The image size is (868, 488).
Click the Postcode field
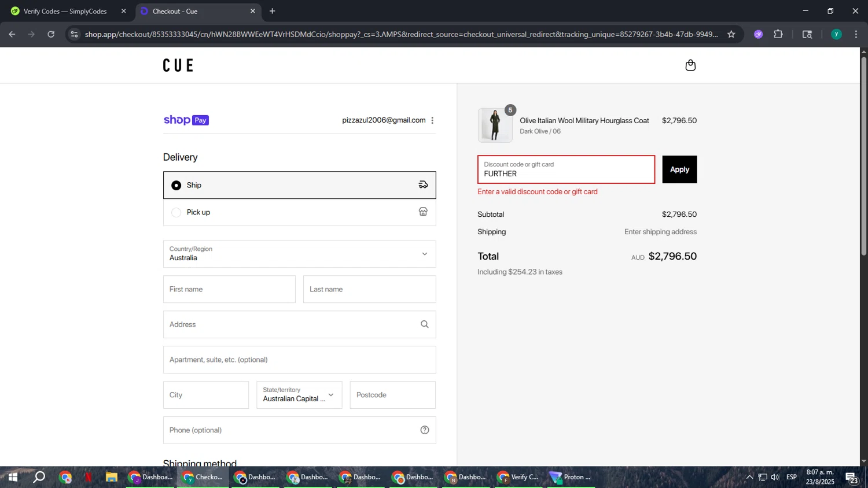click(392, 395)
